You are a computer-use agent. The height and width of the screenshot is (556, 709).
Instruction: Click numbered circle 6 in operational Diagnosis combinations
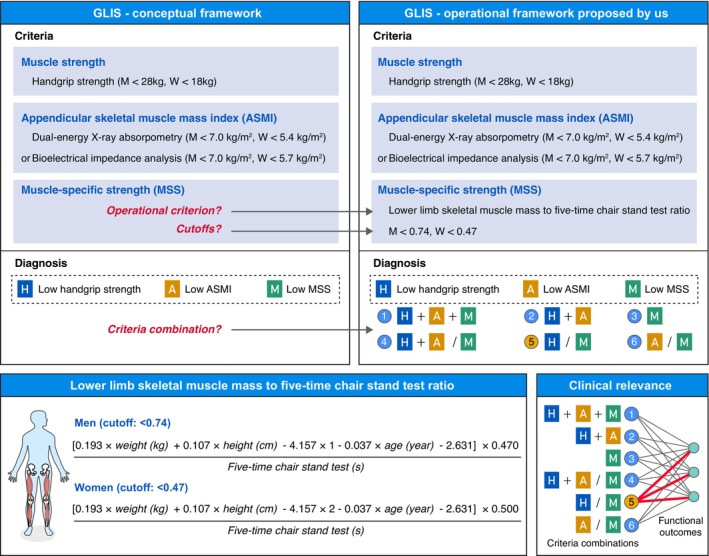tap(634, 342)
